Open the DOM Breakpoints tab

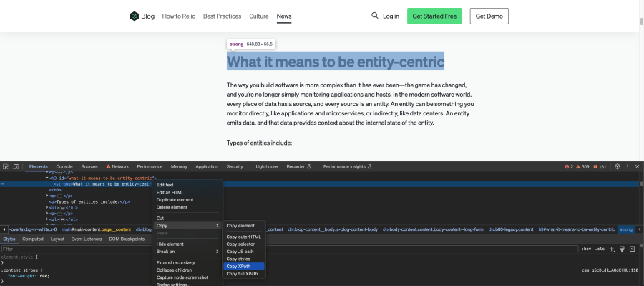(x=127, y=239)
